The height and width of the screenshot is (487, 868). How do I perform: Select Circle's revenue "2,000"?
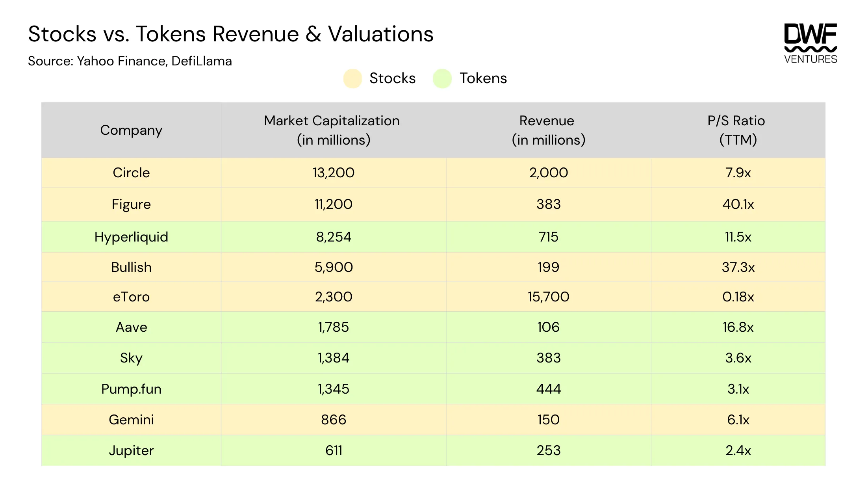(x=549, y=173)
